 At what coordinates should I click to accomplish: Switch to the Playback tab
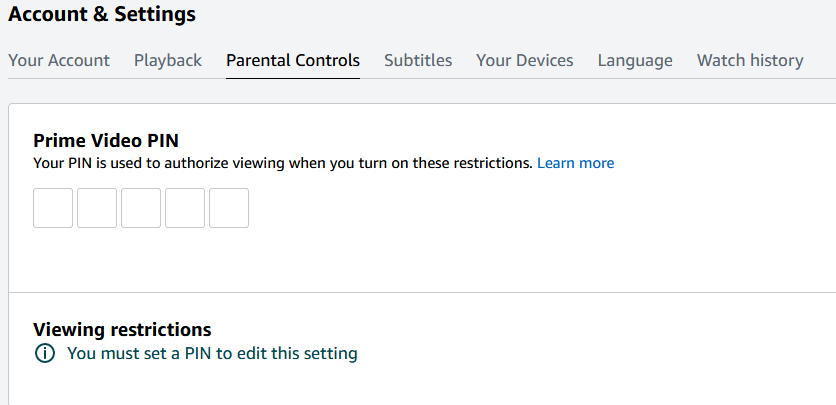[x=168, y=60]
